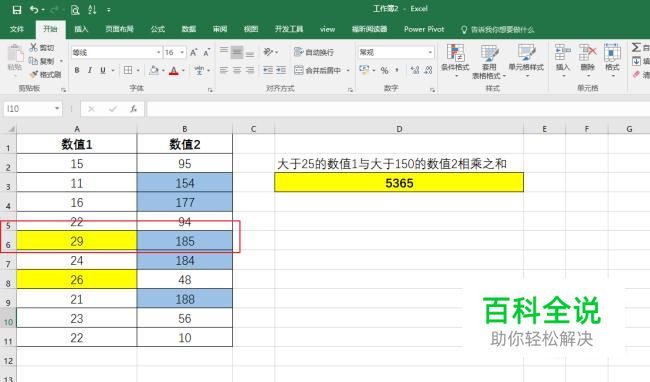This screenshot has height=382, width=650.
Task: Toggle Underline formatting
Action: pos(103,70)
